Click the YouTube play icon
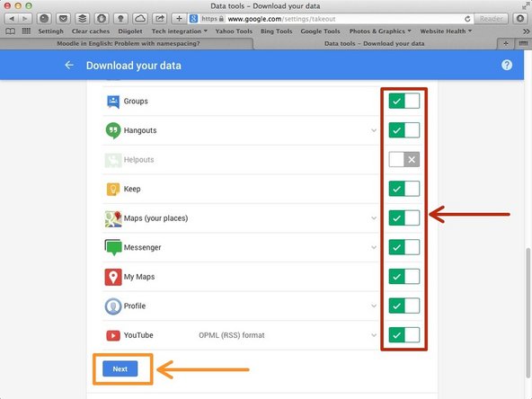This screenshot has height=399, width=532. pyautogui.click(x=113, y=335)
